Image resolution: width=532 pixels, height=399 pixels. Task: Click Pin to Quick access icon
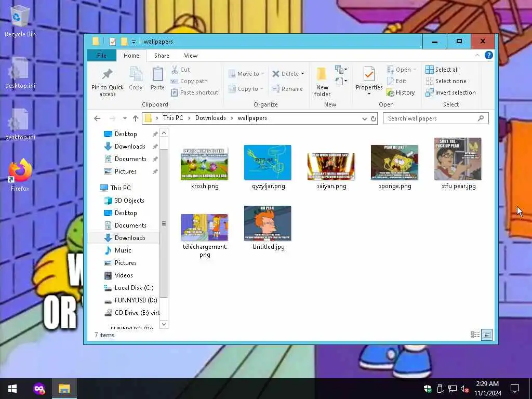[107, 74]
